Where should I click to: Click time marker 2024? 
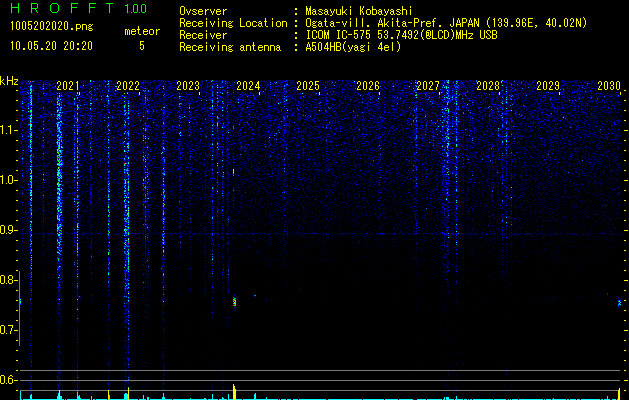click(x=248, y=86)
